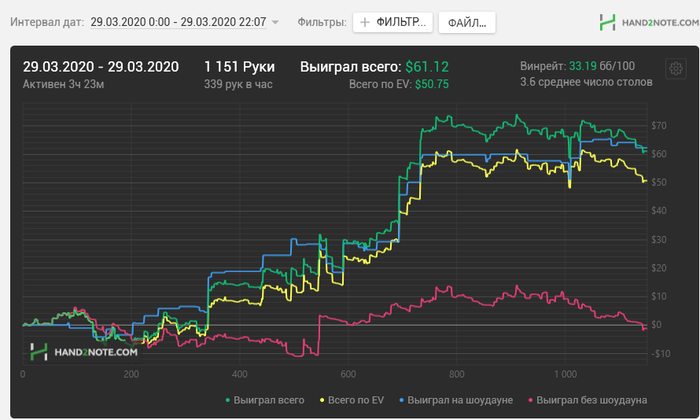Toggle the pink 'Выиграл без шоудауна' legend item
This screenshot has height=420, width=700.
[x=588, y=400]
